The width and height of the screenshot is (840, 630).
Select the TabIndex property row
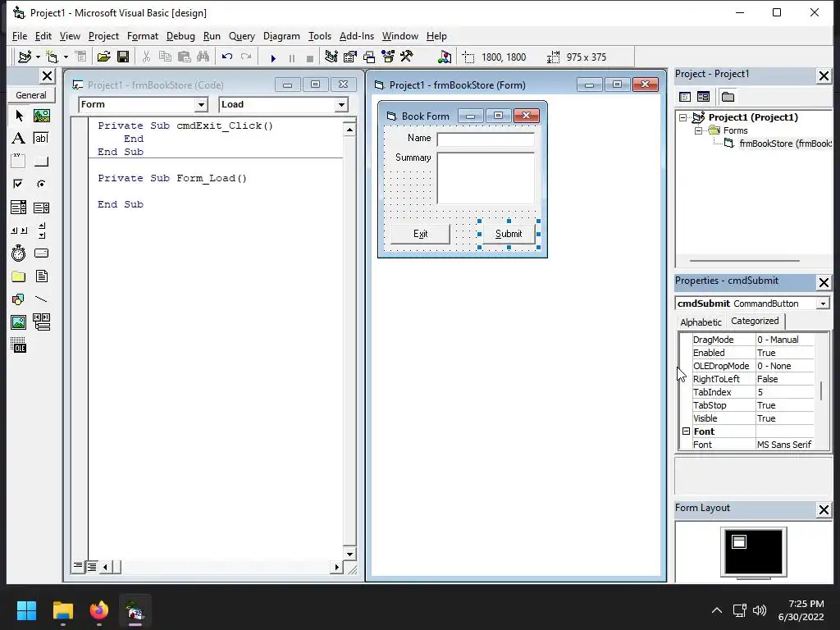click(753, 392)
